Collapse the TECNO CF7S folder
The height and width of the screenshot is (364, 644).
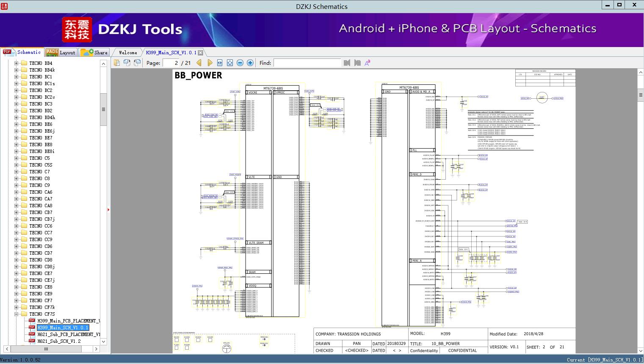(x=16, y=314)
